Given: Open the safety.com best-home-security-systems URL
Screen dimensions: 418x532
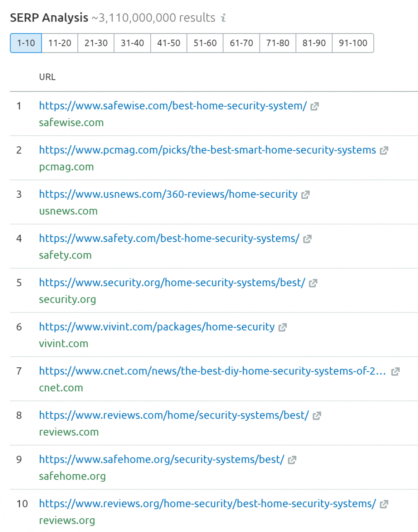Looking at the screenshot, I should [169, 239].
